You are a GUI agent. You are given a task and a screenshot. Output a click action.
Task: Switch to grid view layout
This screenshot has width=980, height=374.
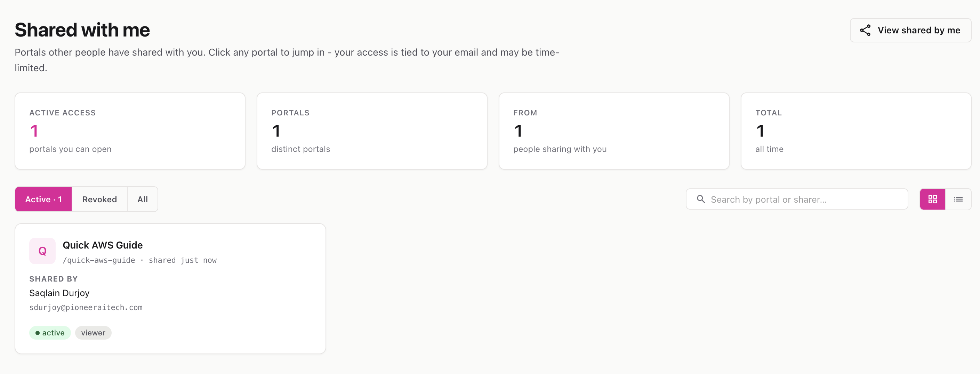pyautogui.click(x=932, y=199)
